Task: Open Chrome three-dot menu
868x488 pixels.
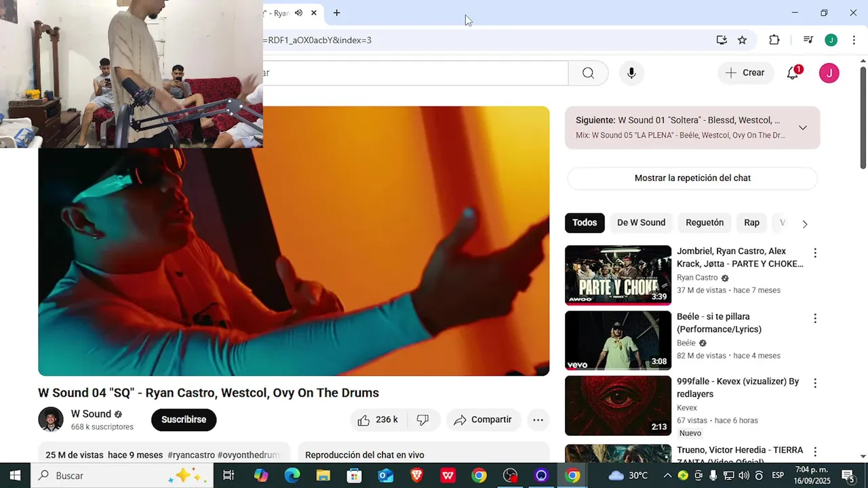Action: click(x=853, y=40)
